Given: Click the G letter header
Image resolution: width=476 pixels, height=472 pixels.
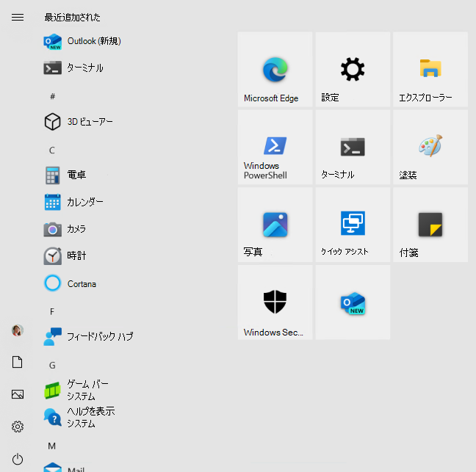Looking at the screenshot, I should 52,366.
